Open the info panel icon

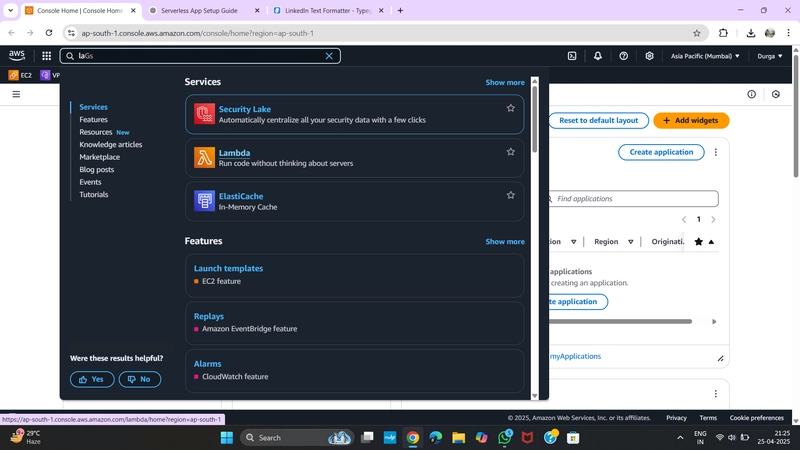752,94
